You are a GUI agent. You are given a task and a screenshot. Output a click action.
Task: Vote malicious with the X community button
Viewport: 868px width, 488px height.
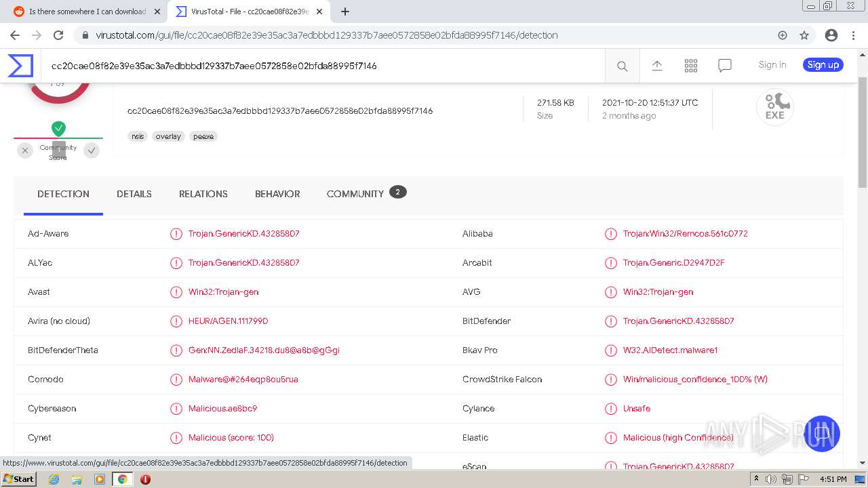coord(25,150)
